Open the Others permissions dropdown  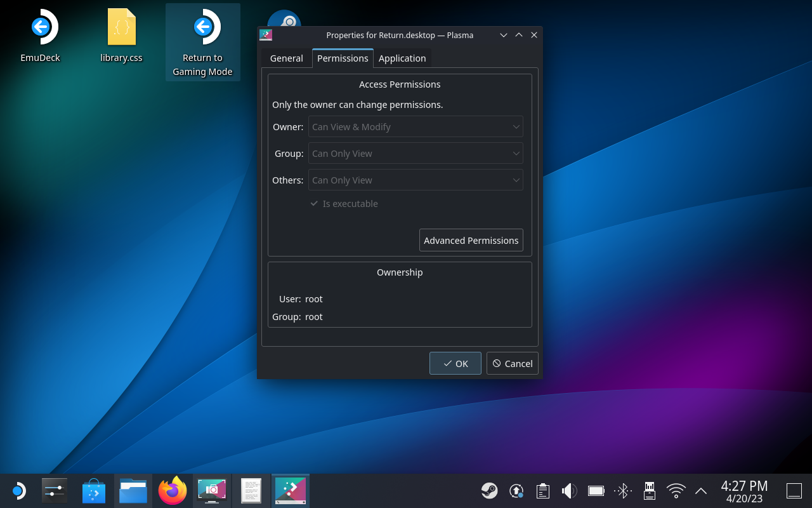click(x=416, y=180)
